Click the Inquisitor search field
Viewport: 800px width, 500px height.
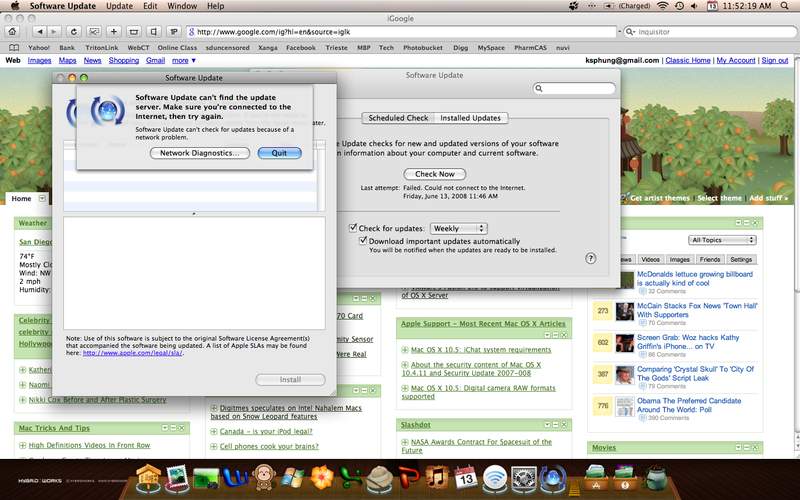coord(709,32)
